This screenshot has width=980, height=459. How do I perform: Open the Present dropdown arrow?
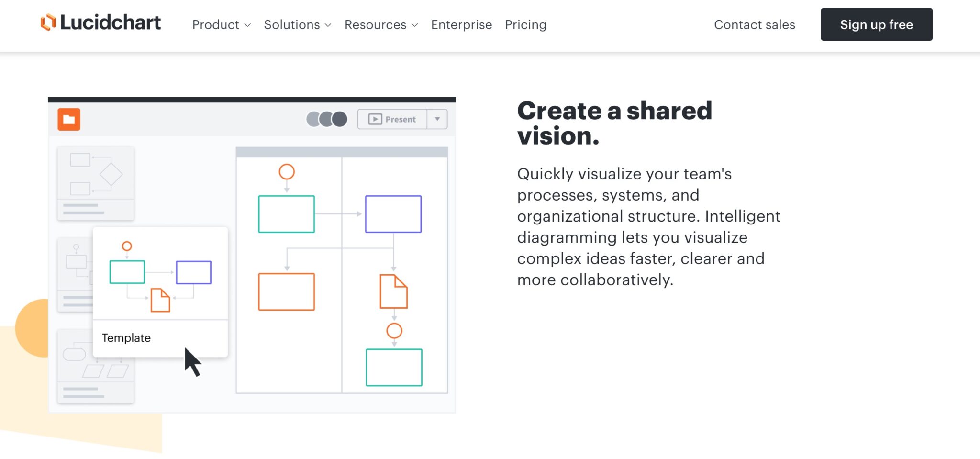pos(437,119)
